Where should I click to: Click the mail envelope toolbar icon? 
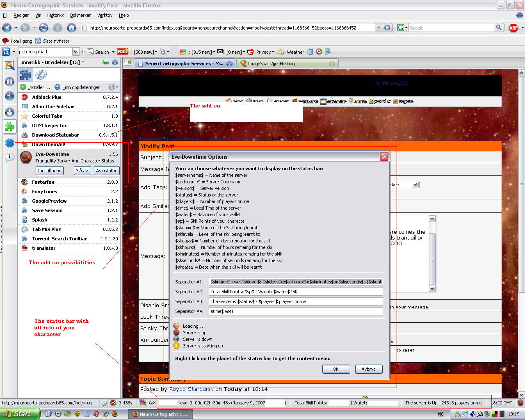[x=221, y=52]
